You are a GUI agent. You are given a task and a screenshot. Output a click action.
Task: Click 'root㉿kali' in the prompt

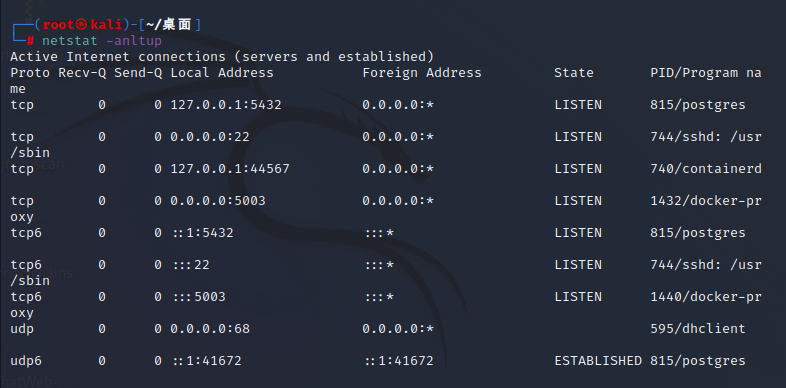click(82, 25)
